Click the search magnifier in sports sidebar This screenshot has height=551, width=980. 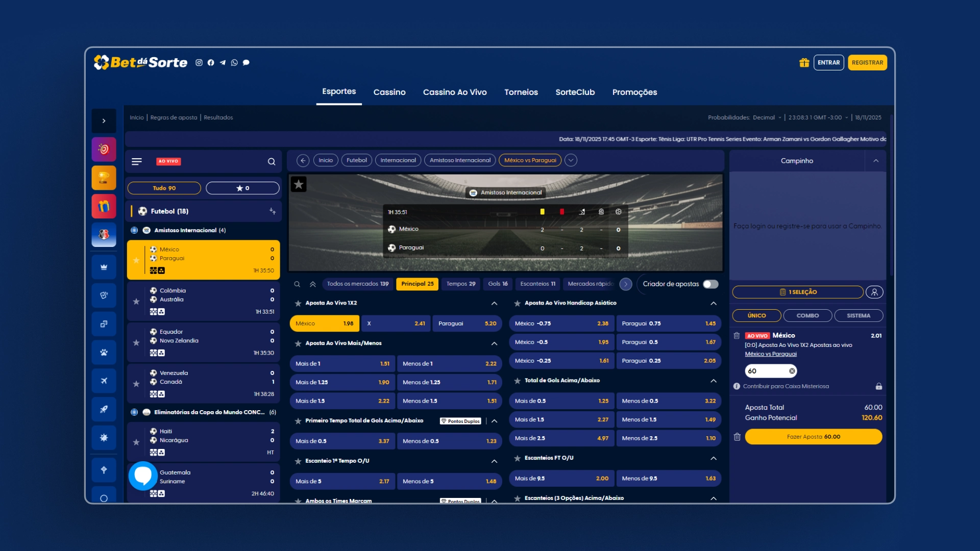tap(272, 162)
